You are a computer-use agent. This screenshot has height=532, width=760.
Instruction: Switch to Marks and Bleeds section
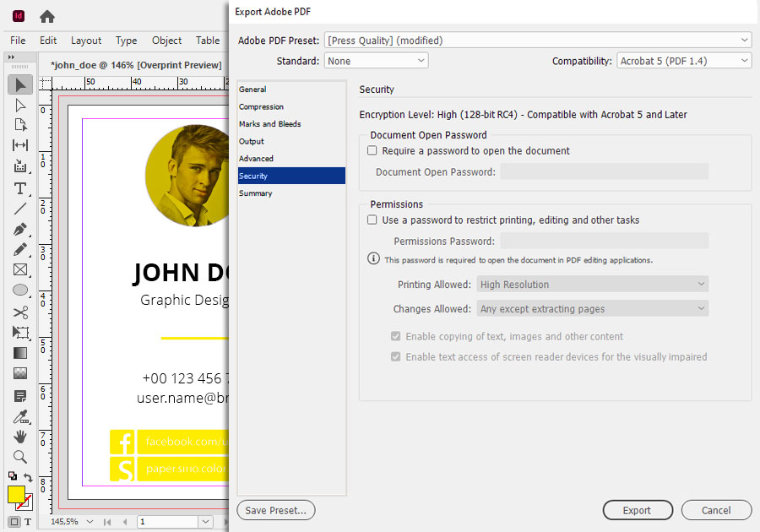coord(291,124)
